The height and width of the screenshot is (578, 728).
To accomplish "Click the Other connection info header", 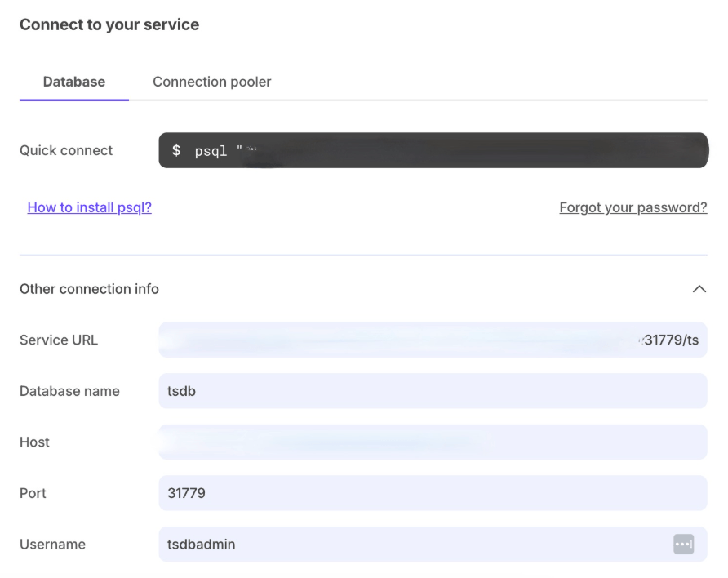I will click(x=89, y=288).
